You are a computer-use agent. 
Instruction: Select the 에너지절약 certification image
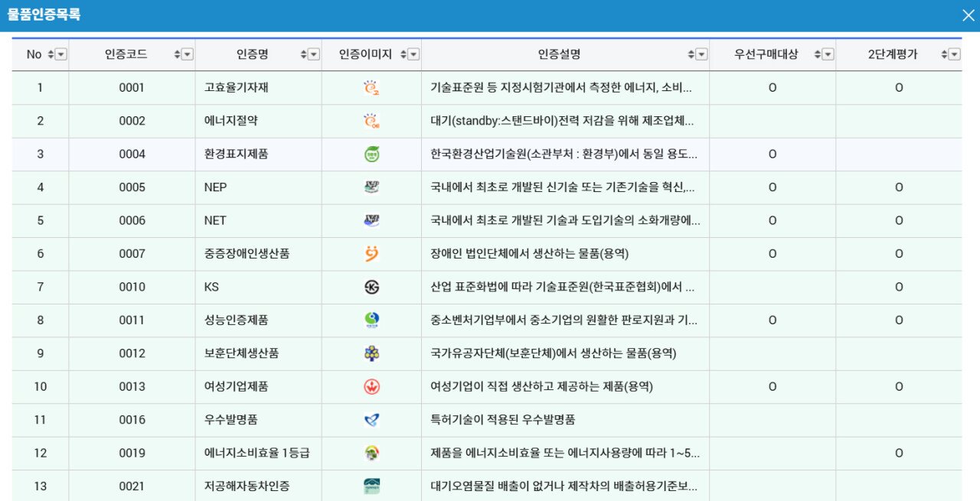coord(371,121)
